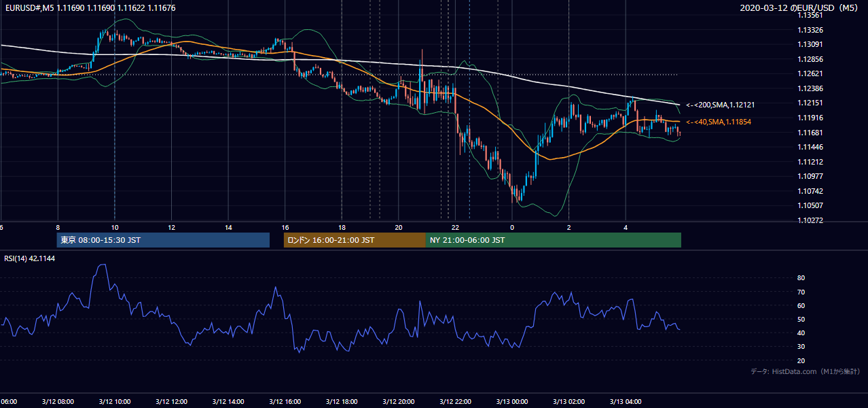868x408 pixels.
Task: Click price axis value 1.12621
Action: 810,74
